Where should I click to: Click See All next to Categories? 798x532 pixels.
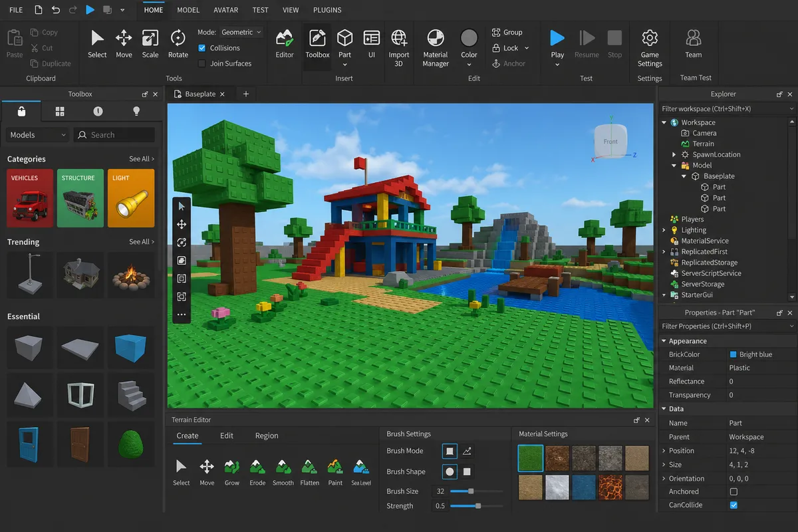tap(142, 159)
